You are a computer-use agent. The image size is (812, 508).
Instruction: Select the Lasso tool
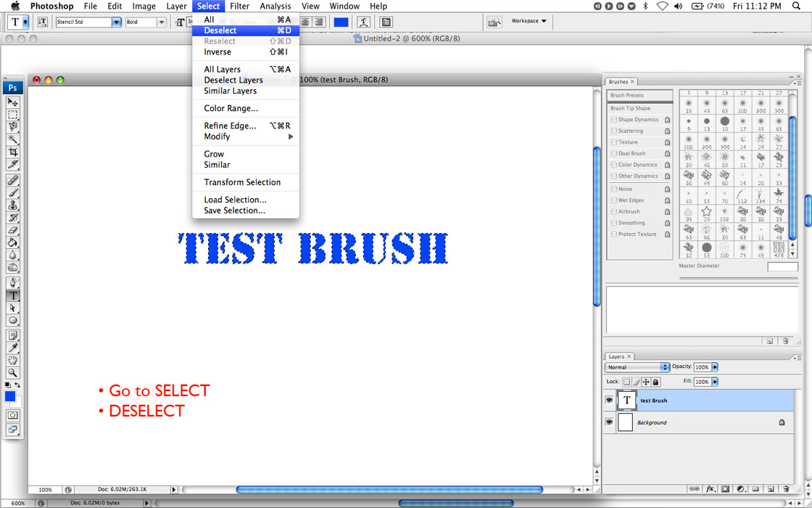pos(13,127)
